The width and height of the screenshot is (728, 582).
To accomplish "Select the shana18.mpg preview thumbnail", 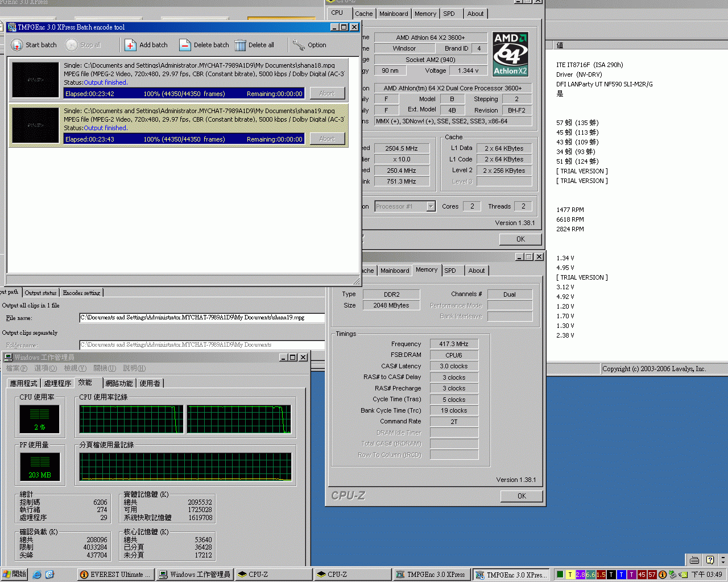I will (35, 80).
